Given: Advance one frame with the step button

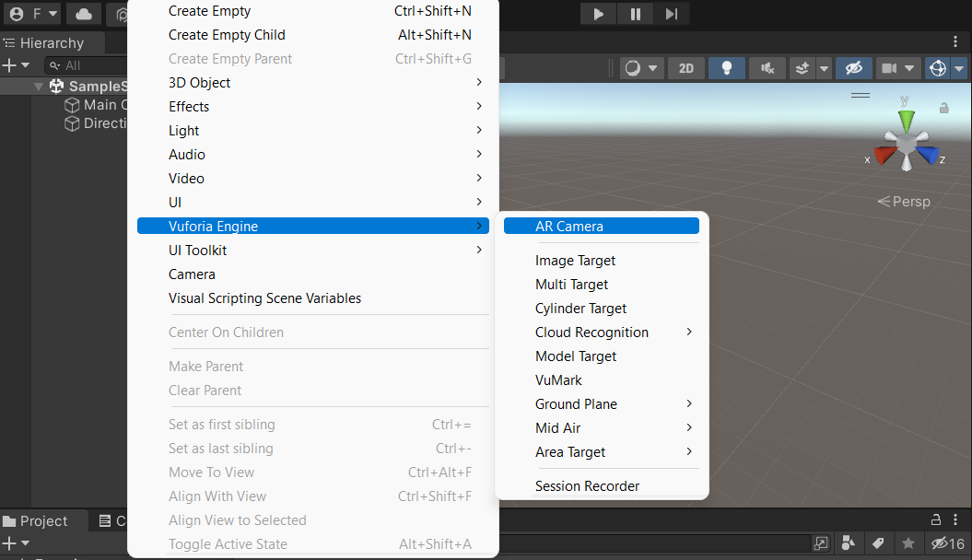Looking at the screenshot, I should (672, 14).
